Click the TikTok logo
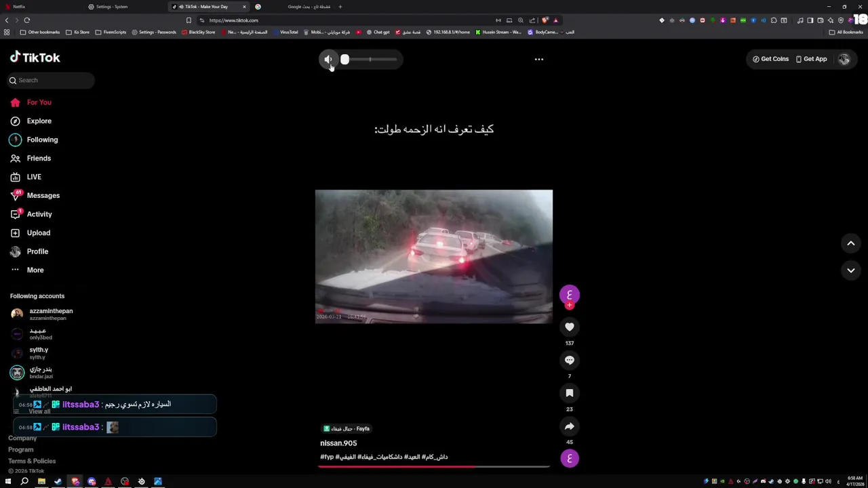The height and width of the screenshot is (488, 868). tap(35, 58)
